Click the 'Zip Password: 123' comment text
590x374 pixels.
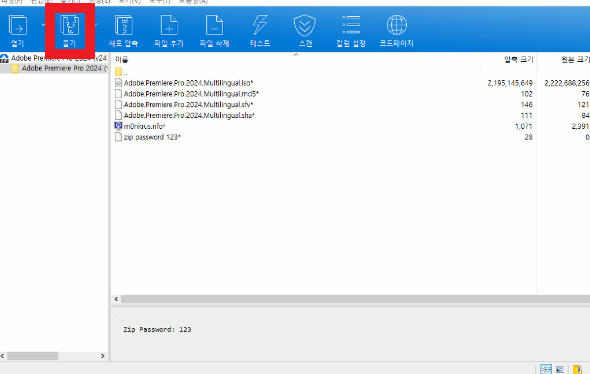tap(157, 329)
